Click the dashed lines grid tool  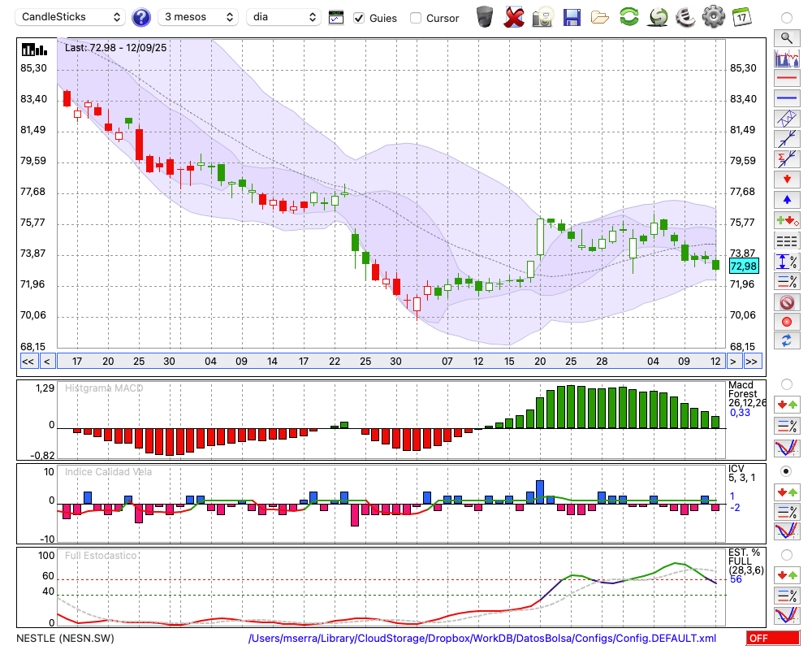(x=787, y=241)
